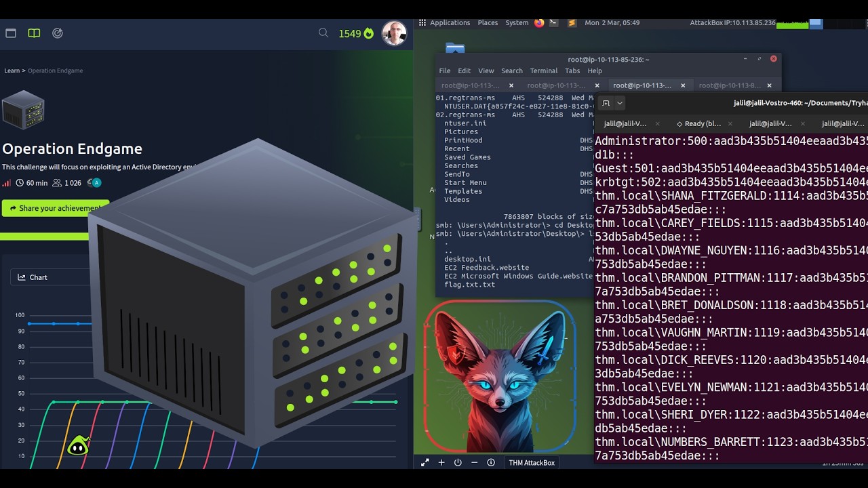Click 'Start Menu' entry in terminal listing
Image resolution: width=868 pixels, height=488 pixels.
tap(465, 182)
